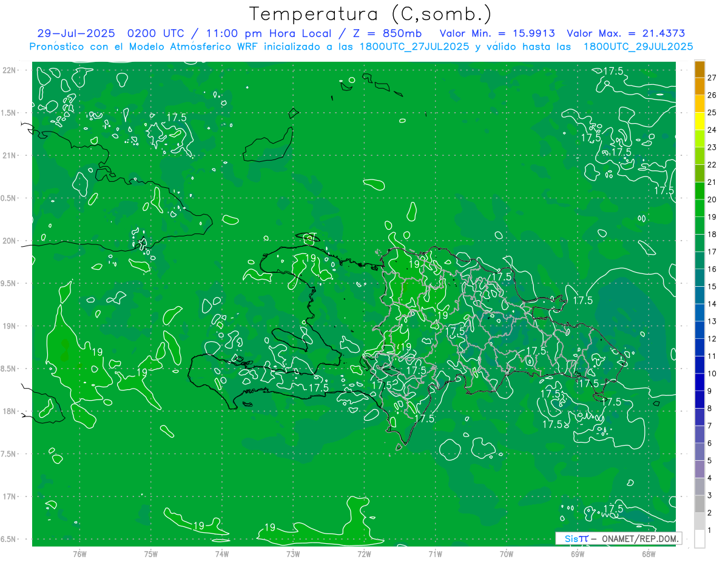
Task: Click the '71W' longitude axis label
Action: (435, 554)
